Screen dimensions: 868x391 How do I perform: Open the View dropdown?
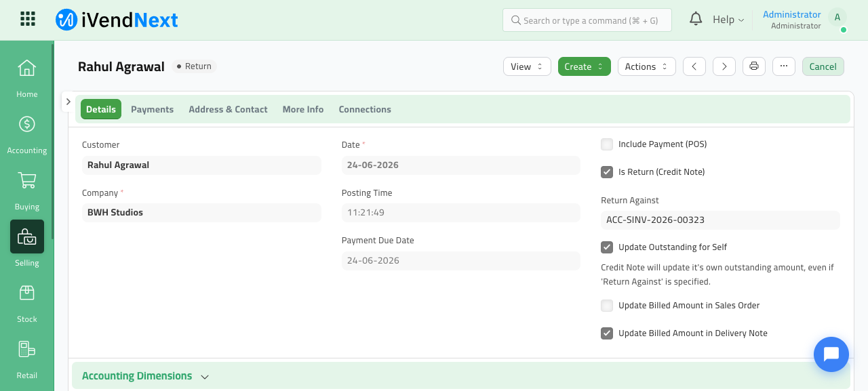click(x=527, y=66)
